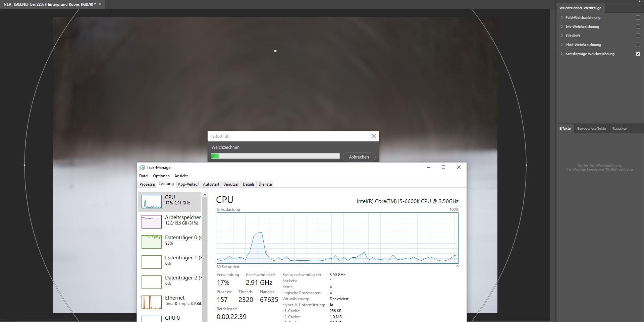Click the Basisgeschwindigkeit 3,50 GHz value

click(x=337, y=275)
